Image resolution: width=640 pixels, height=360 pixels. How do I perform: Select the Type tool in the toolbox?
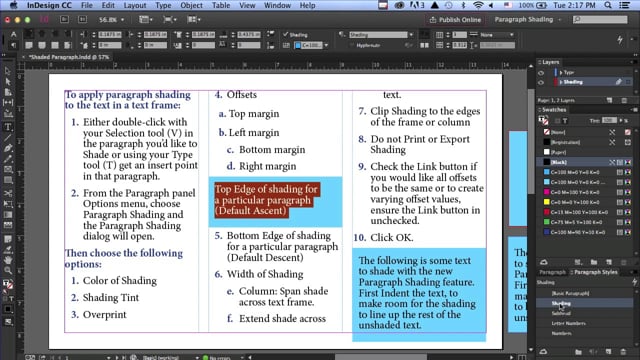pyautogui.click(x=8, y=127)
